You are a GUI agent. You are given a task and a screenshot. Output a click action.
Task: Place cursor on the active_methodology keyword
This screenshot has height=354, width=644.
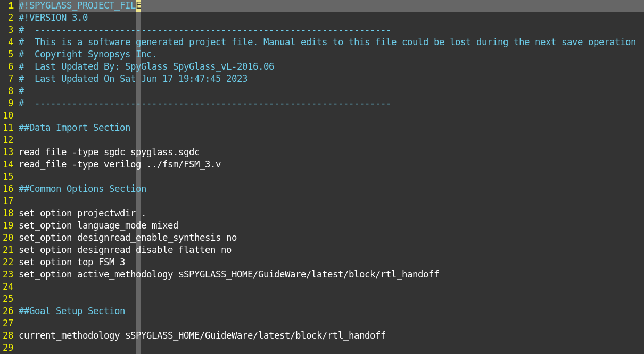[125, 274]
